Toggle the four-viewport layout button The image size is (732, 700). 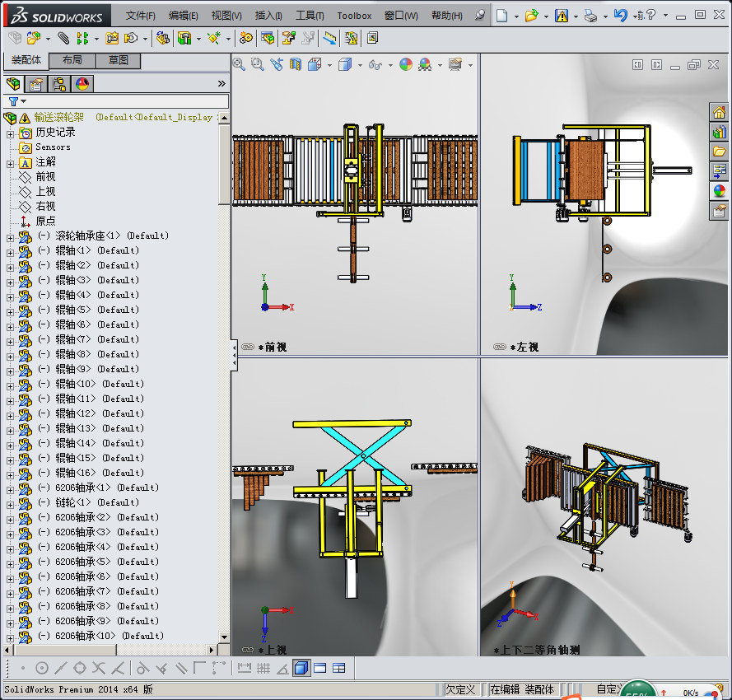coord(338,667)
